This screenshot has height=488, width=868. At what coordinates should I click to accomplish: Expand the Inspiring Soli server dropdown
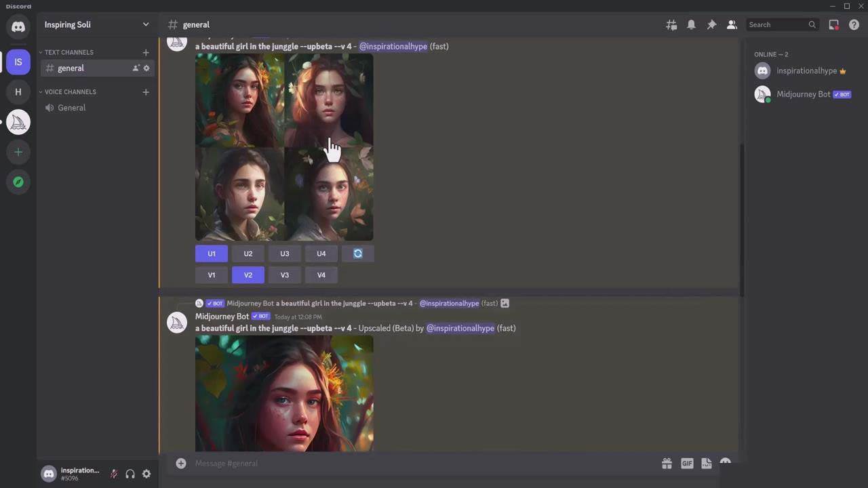pyautogui.click(x=145, y=24)
